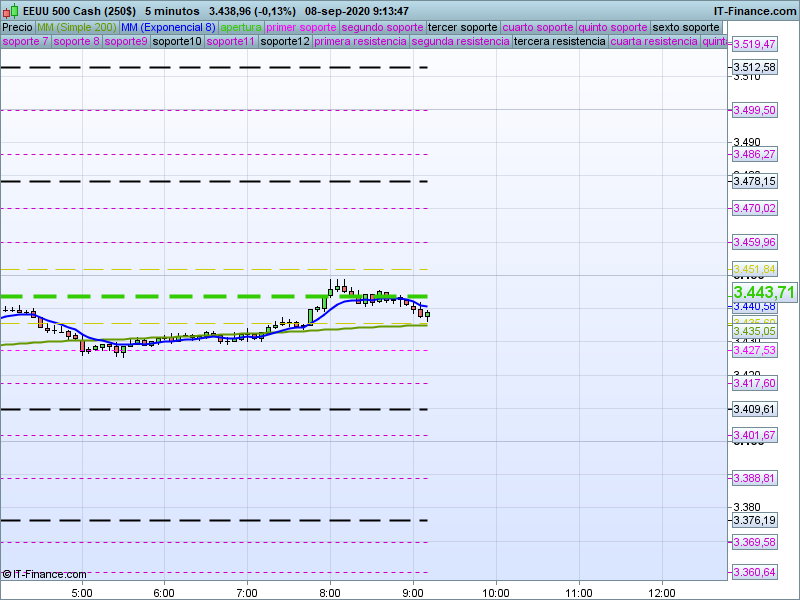800x600 pixels.
Task: Click the soporte10 legend label
Action: tap(177, 41)
